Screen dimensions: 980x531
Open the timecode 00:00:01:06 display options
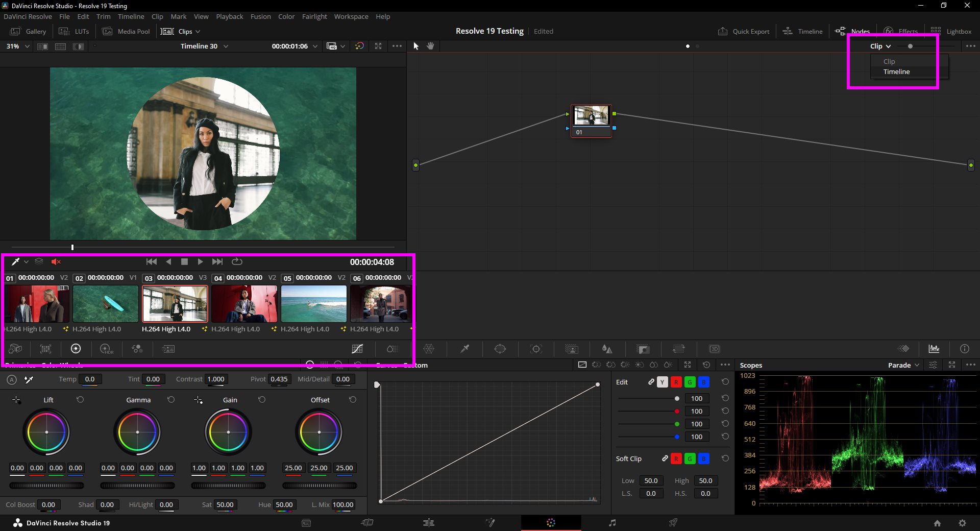click(x=295, y=46)
